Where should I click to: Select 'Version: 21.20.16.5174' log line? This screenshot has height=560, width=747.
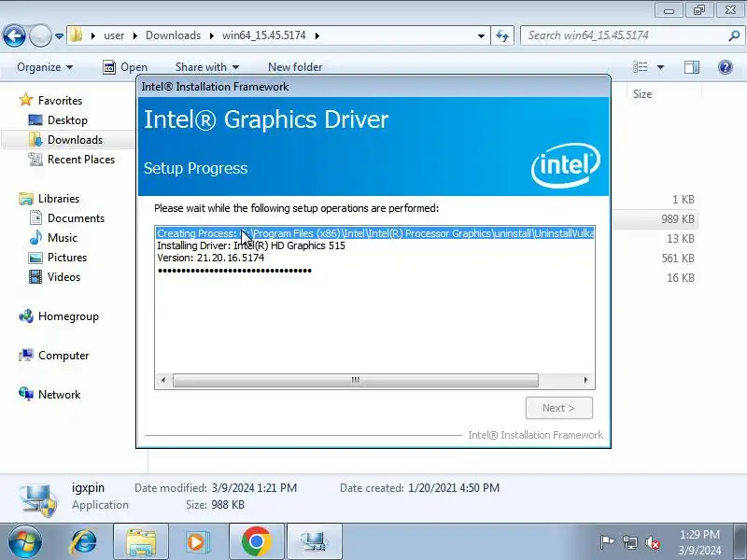coord(211,258)
